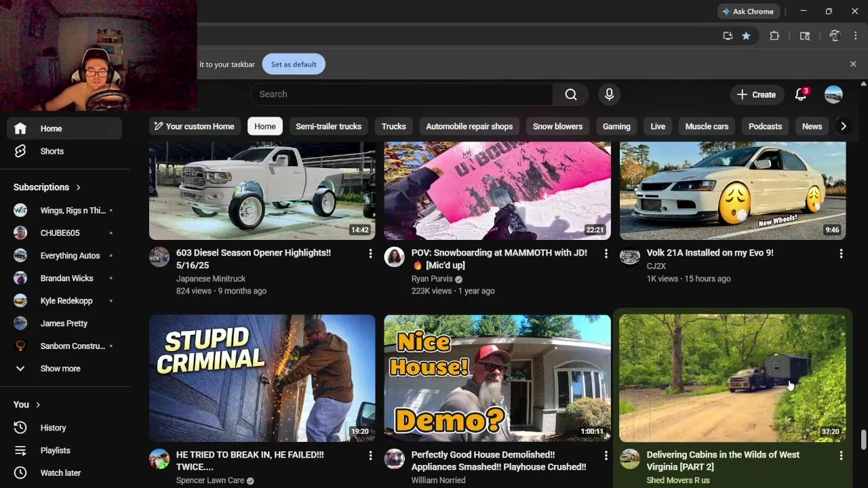Play the Nice House Demo thumbnail video
Image resolution: width=868 pixels, height=488 pixels.
(497, 378)
